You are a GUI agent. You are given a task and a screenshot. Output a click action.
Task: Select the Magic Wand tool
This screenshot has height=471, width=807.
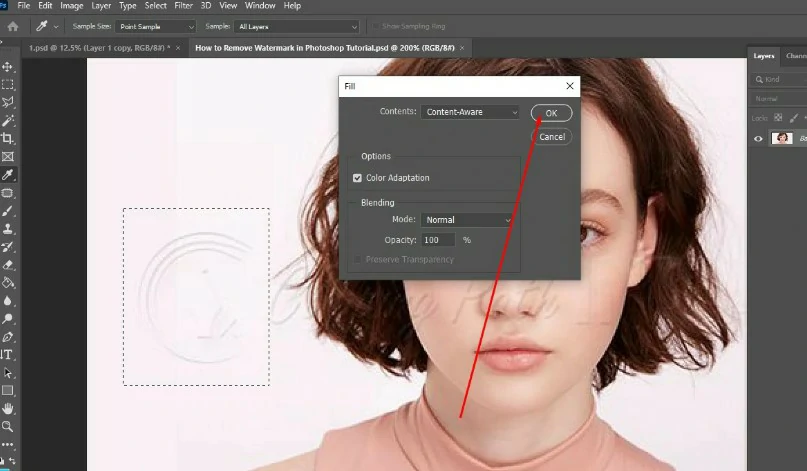point(8,120)
